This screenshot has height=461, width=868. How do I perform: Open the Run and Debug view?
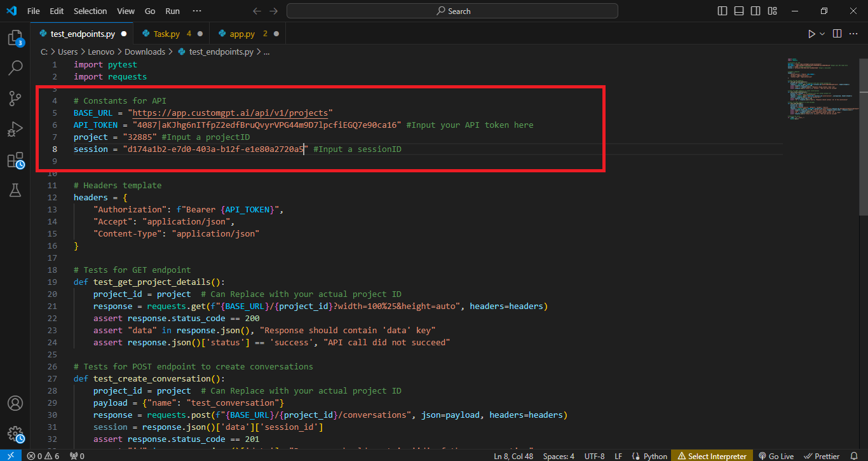(15, 129)
